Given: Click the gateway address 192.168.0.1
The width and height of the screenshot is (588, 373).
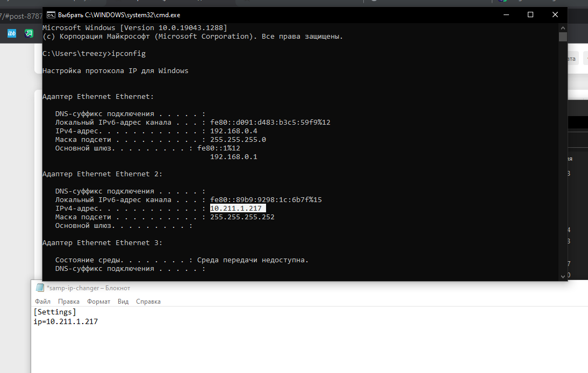Looking at the screenshot, I should tap(234, 157).
